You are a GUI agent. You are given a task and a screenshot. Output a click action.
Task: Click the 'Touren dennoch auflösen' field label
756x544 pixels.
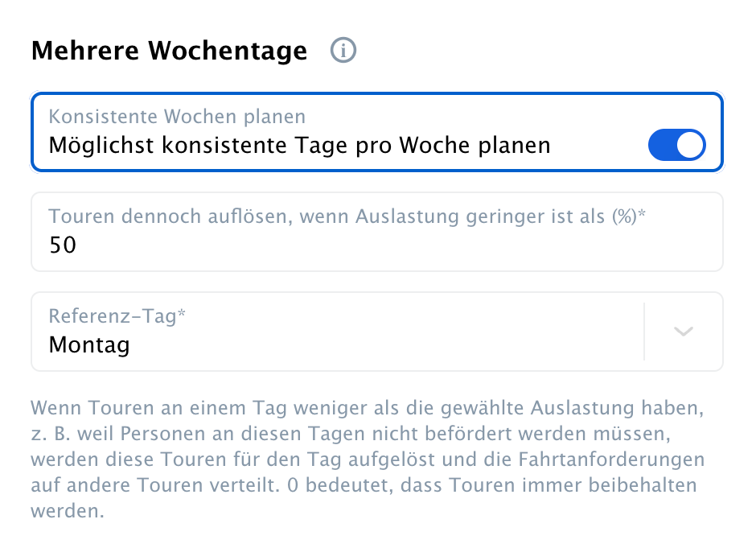tap(347, 216)
